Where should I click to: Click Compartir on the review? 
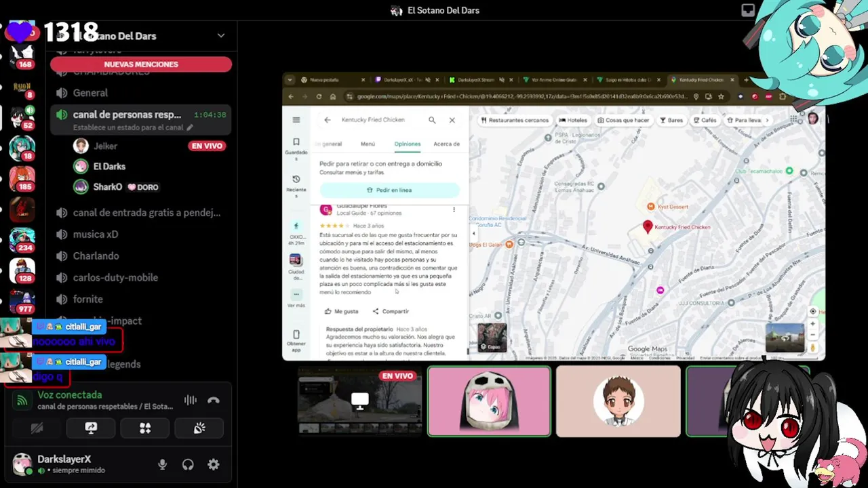click(391, 312)
